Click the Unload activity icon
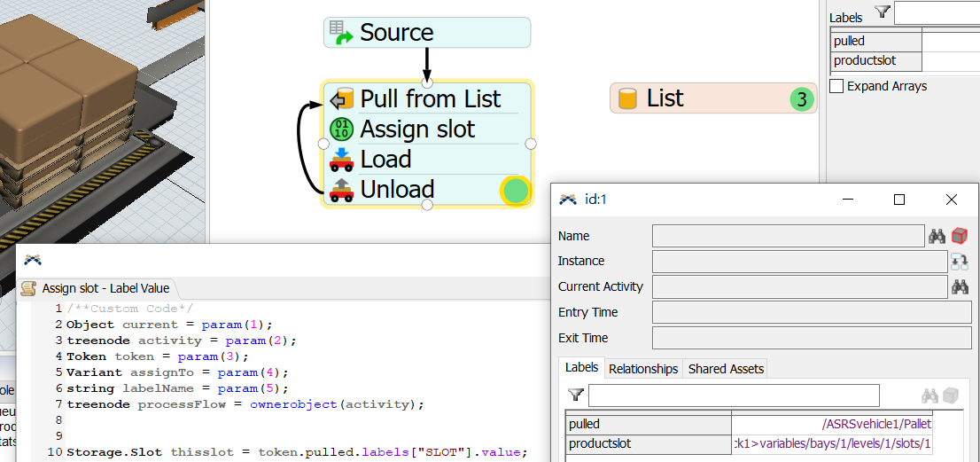 [x=341, y=190]
